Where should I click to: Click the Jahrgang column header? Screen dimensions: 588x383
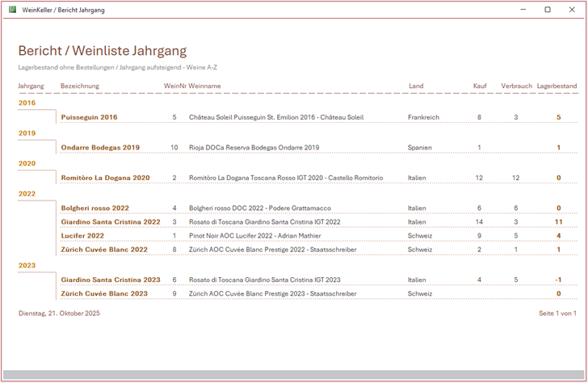point(31,86)
